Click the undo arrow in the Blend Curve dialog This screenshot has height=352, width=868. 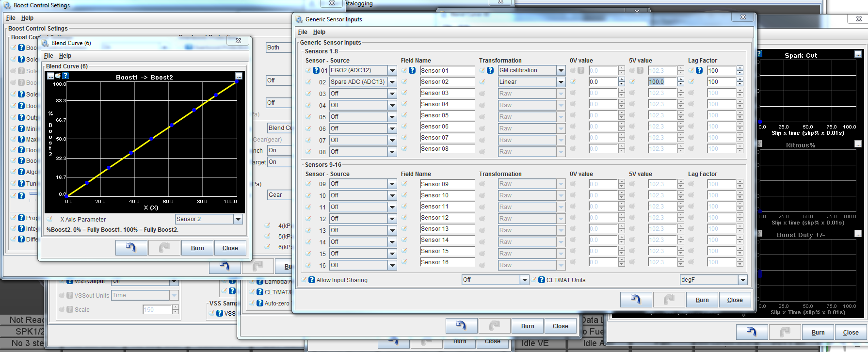[x=131, y=248]
